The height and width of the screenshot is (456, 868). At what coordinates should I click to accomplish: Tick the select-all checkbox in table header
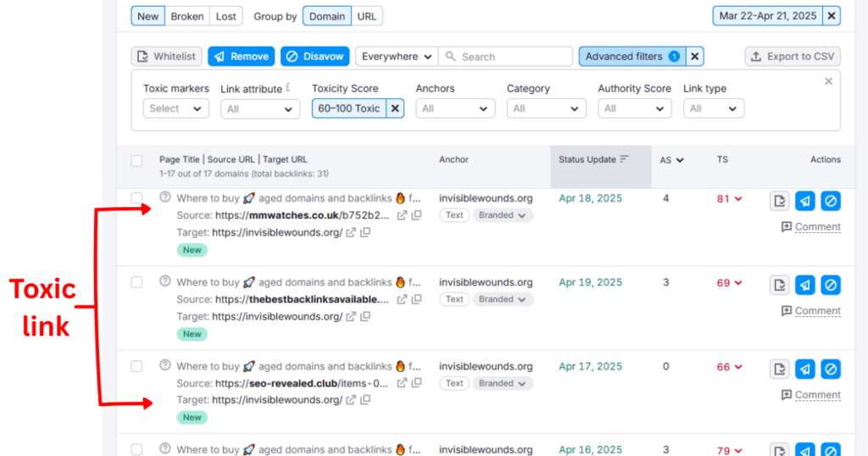click(136, 161)
